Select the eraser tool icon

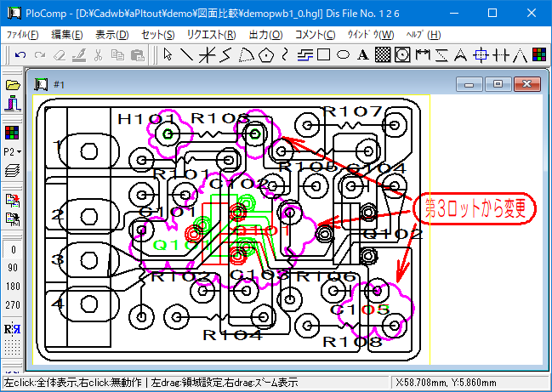60,55
